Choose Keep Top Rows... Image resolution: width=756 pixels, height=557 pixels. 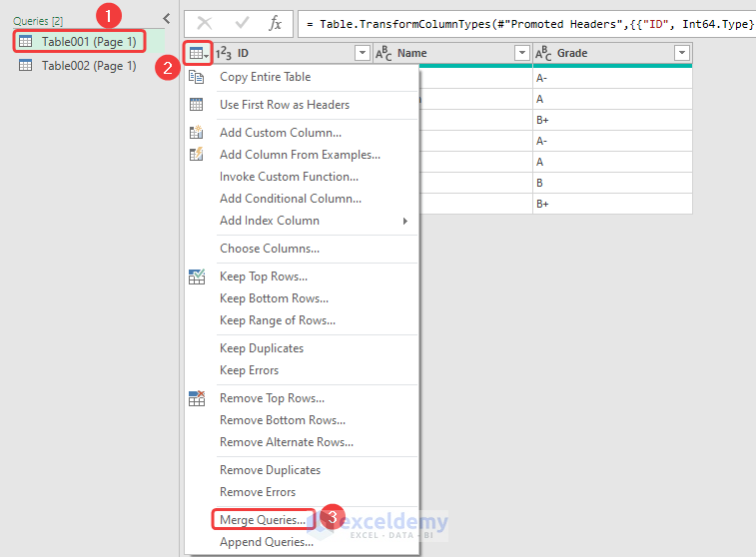pyautogui.click(x=264, y=277)
